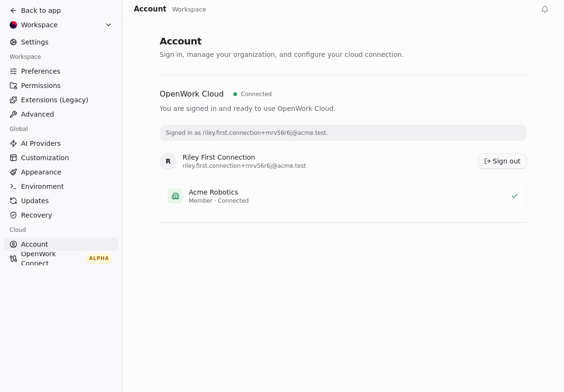Click the Preferences sliders icon
This screenshot has height=392, width=564.
coord(13,71)
